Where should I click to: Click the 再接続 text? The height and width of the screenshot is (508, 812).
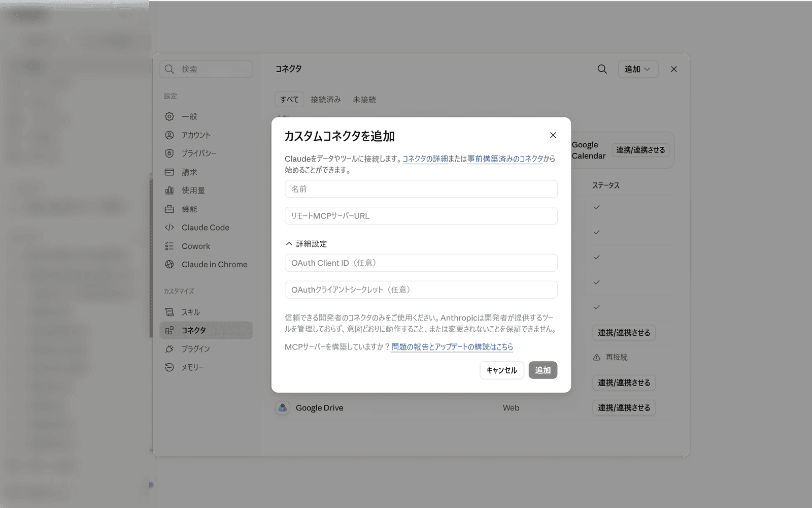tap(617, 358)
